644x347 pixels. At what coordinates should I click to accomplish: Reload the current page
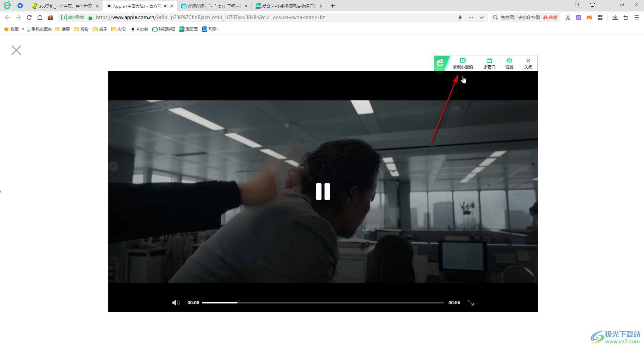tap(29, 17)
